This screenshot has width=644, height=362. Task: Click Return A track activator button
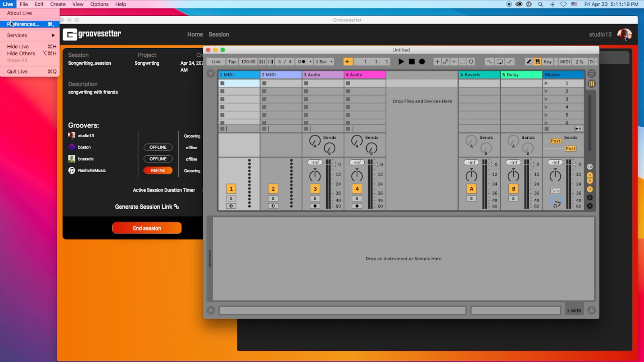[471, 189]
